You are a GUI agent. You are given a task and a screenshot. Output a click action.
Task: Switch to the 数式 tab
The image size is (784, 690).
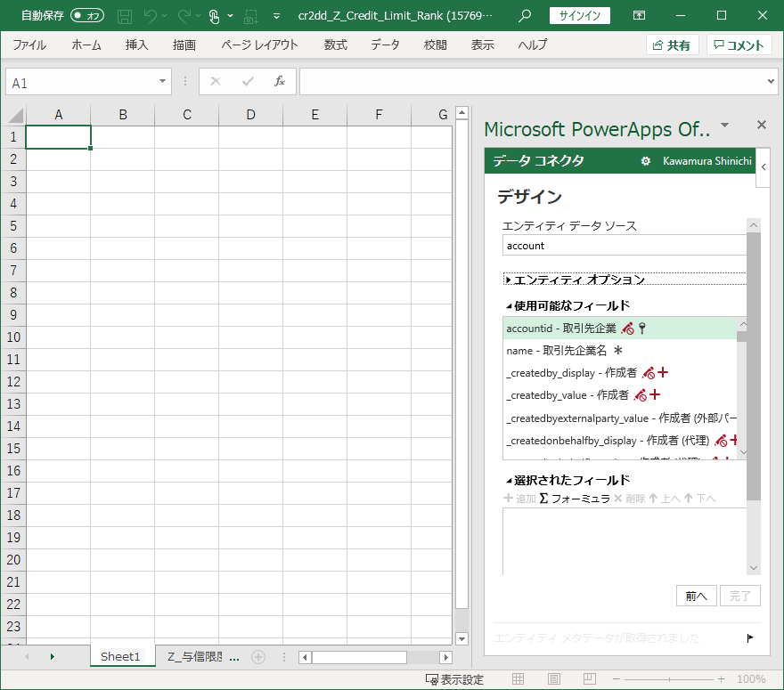tap(335, 45)
